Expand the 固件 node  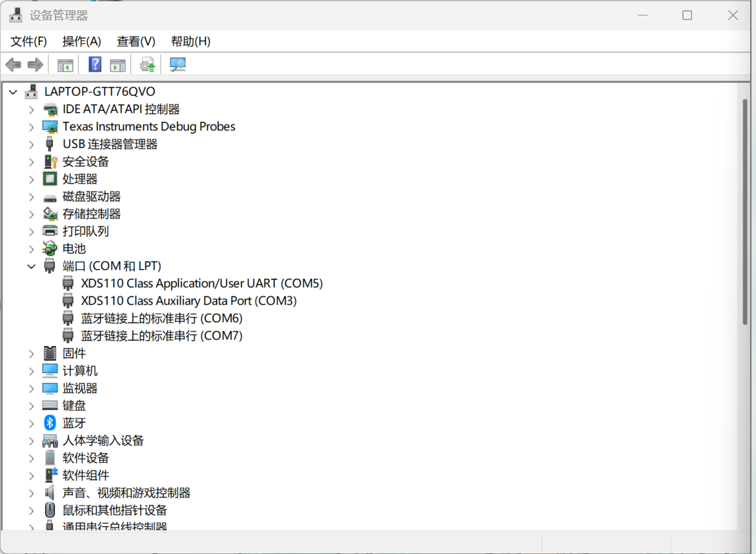(32, 354)
